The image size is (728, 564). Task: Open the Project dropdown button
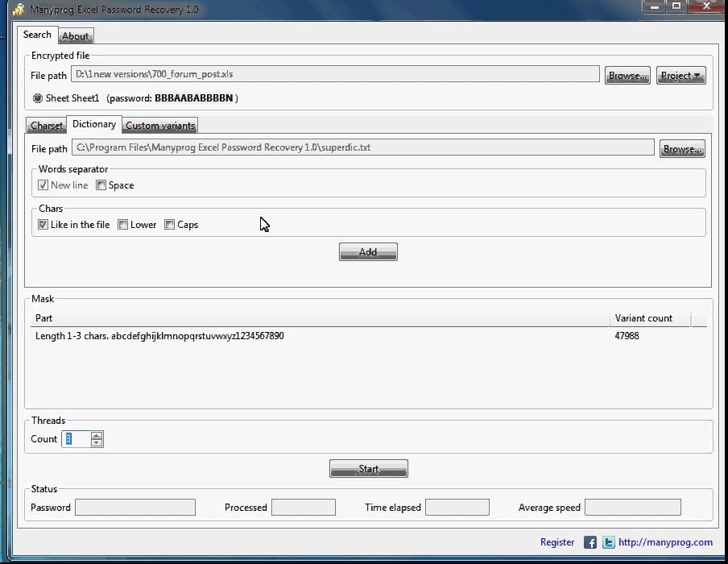coord(681,75)
